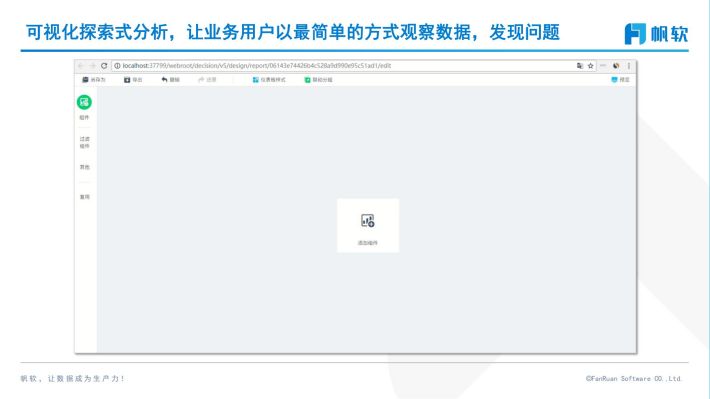Image resolution: width=710 pixels, height=399 pixels.
Task: Click the add component chart icon
Action: [x=368, y=221]
